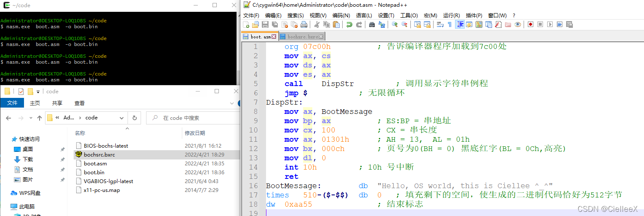Open Find with the binoculars icon
Screen dimensions: 644x216
(372, 24)
